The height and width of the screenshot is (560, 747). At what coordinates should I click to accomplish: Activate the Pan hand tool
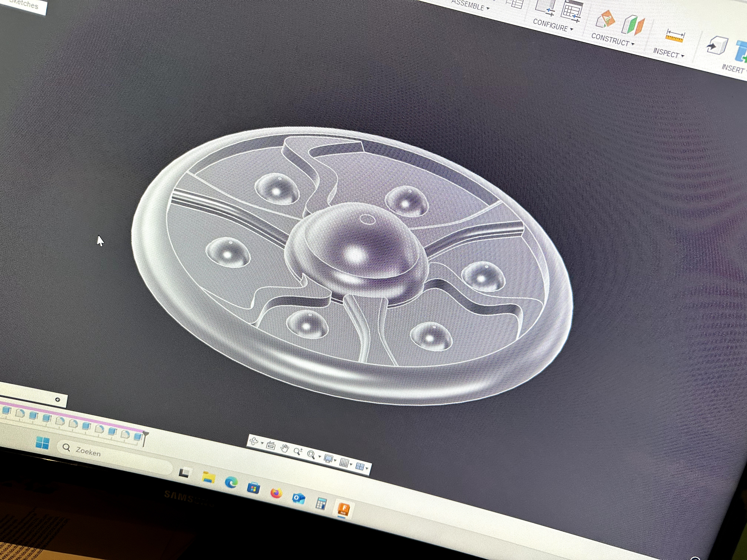[x=285, y=449]
